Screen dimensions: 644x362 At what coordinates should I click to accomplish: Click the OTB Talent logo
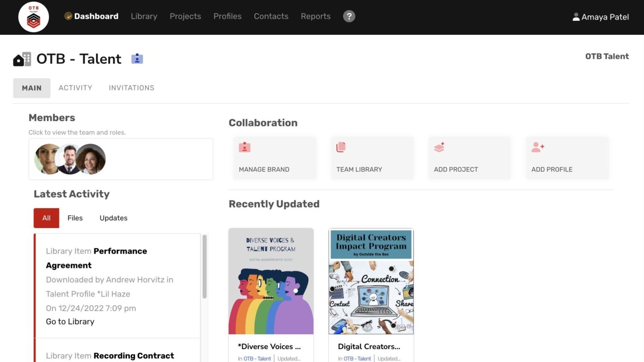(x=34, y=17)
